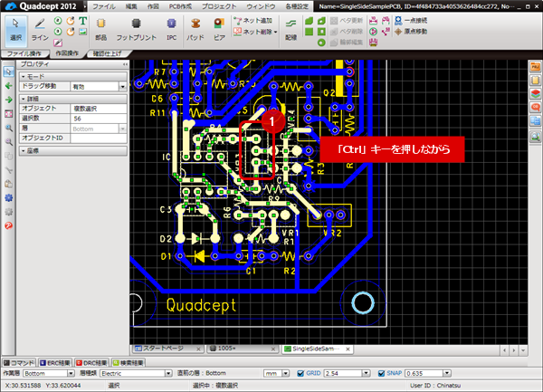Click the zoom out magnifier in the left toolbar
Image resolution: width=543 pixels, height=392 pixels.
(9, 142)
